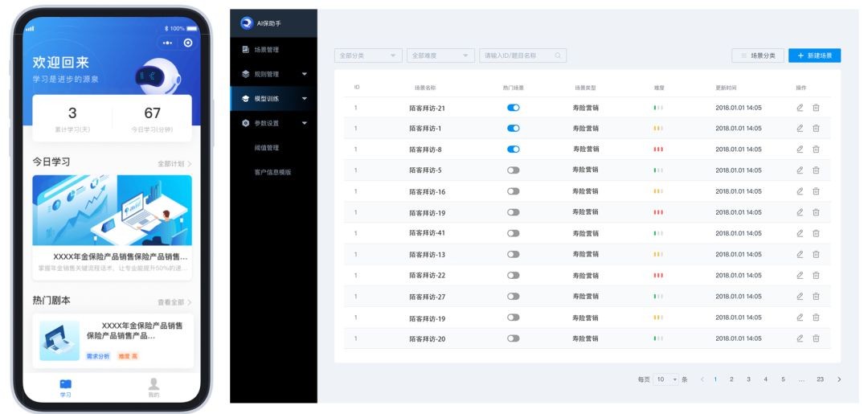The height and width of the screenshot is (414, 868).
Task: Tap 全部计划 chevron on the phone
Action: point(190,164)
